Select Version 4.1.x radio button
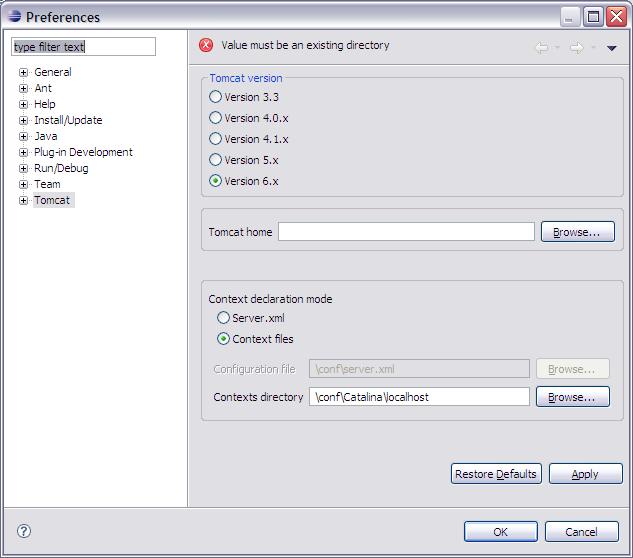Viewport: 633px width, 558px height. point(216,138)
